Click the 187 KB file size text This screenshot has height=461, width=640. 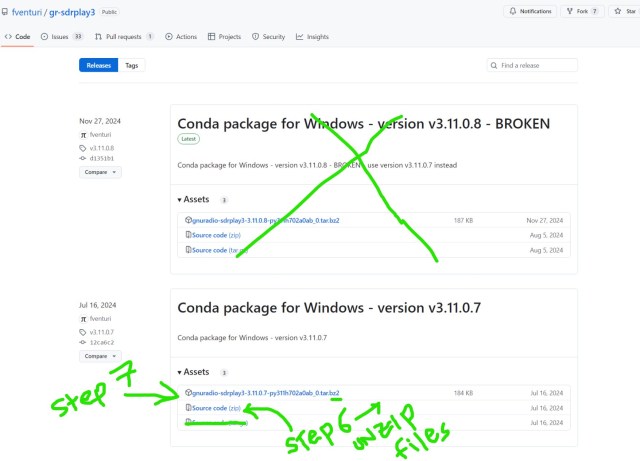463,220
